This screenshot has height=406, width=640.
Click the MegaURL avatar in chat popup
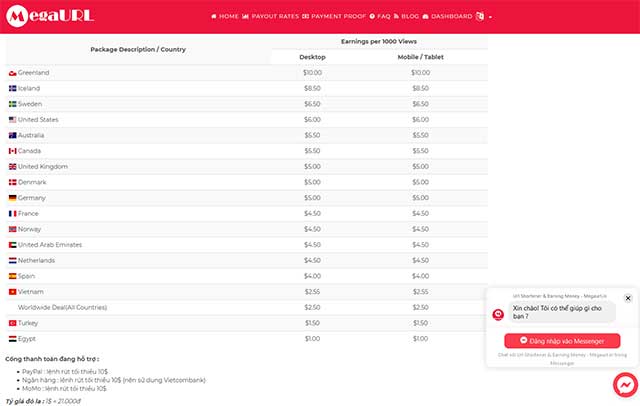pos(498,314)
